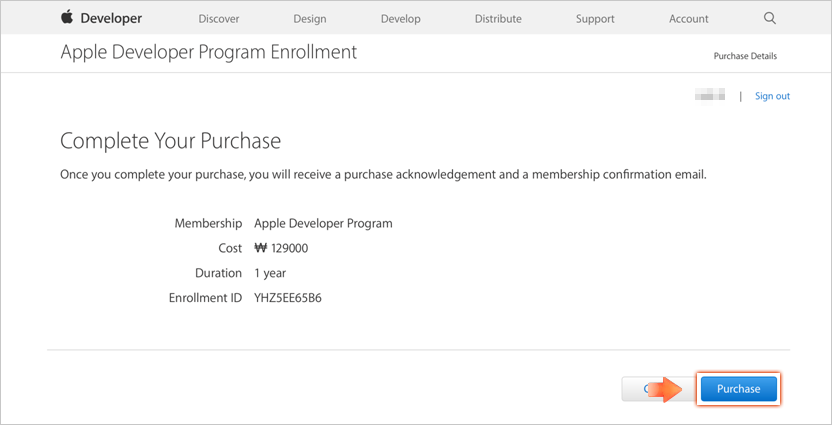The height and width of the screenshot is (425, 832).
Task: Go to the Develop section
Action: pyautogui.click(x=401, y=19)
